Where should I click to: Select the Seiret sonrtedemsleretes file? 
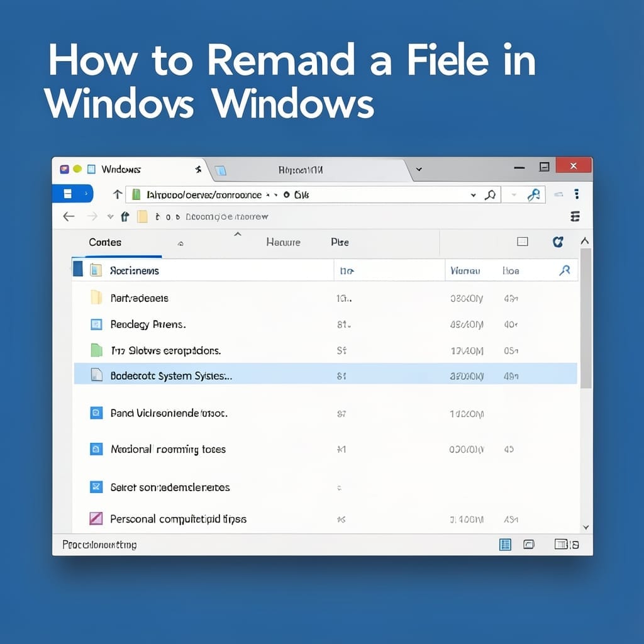tap(325, 487)
